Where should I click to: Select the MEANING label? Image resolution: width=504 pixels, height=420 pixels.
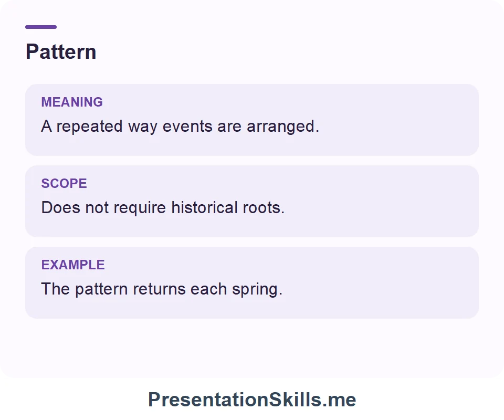pyautogui.click(x=72, y=102)
